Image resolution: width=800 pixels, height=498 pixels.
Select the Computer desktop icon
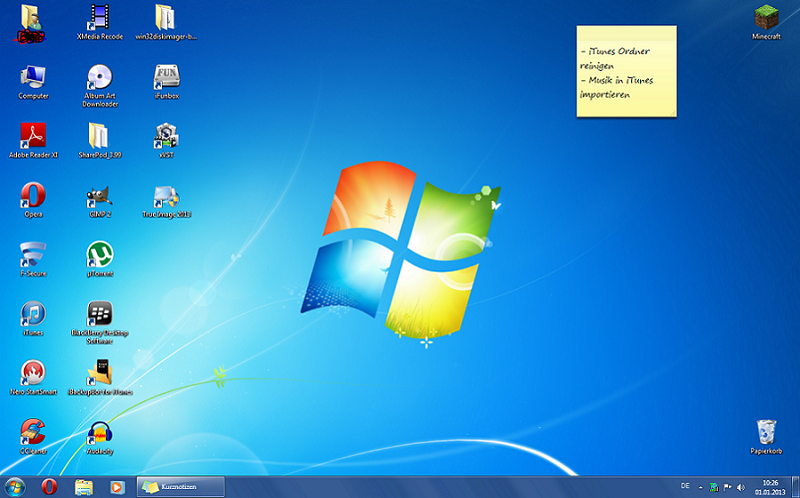(33, 82)
